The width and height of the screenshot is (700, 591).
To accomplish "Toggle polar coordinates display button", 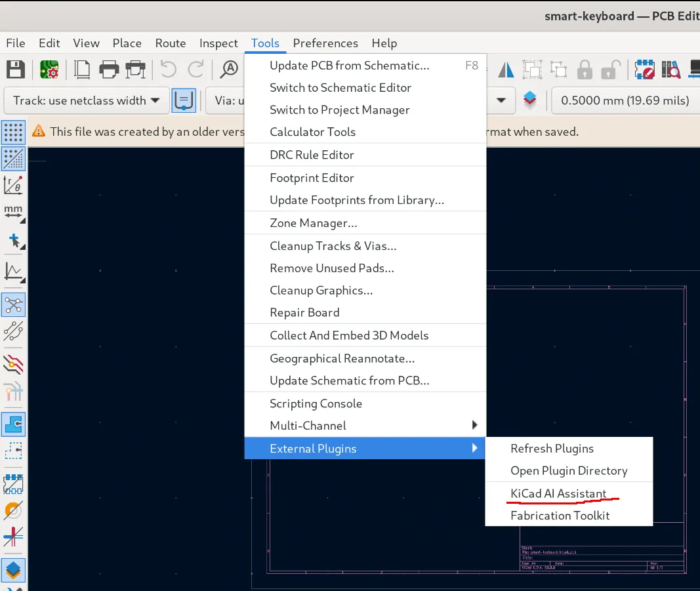I will pos(13,185).
